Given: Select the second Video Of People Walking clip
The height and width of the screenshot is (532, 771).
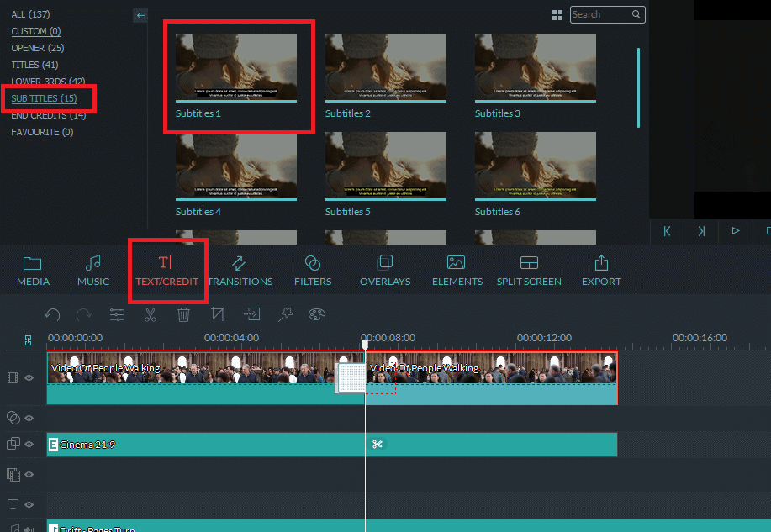Looking at the screenshot, I should tap(491, 378).
